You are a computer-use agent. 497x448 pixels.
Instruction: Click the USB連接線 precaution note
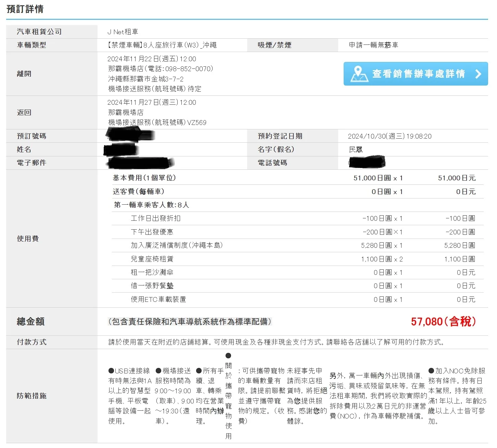(129, 396)
